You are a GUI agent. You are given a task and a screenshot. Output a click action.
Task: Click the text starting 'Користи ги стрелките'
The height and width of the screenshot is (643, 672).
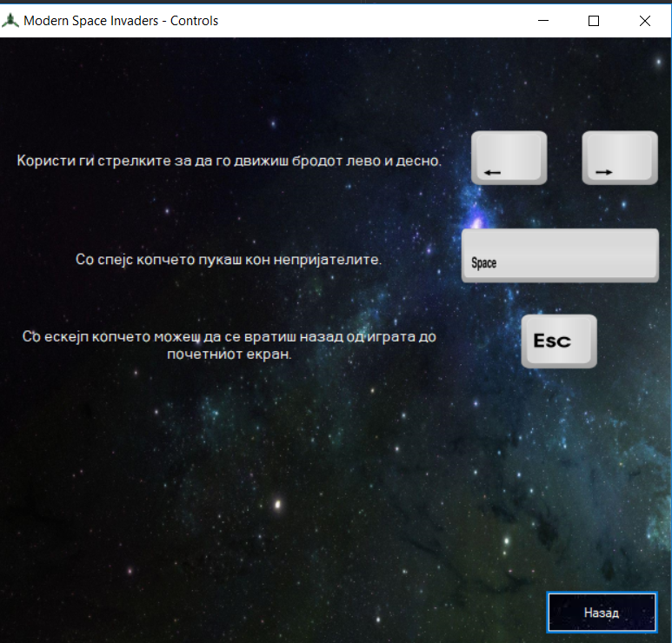tap(229, 161)
